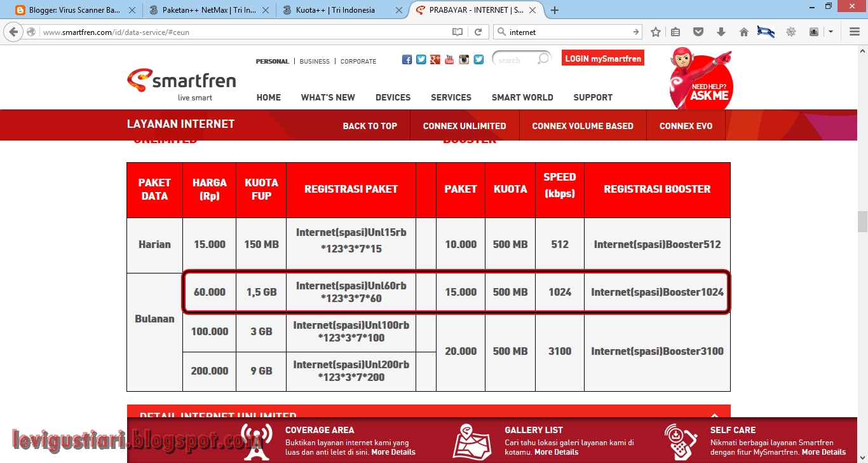This screenshot has height=463, width=868.
Task: Jump to CONNEX UNLIMITED section
Action: point(465,126)
